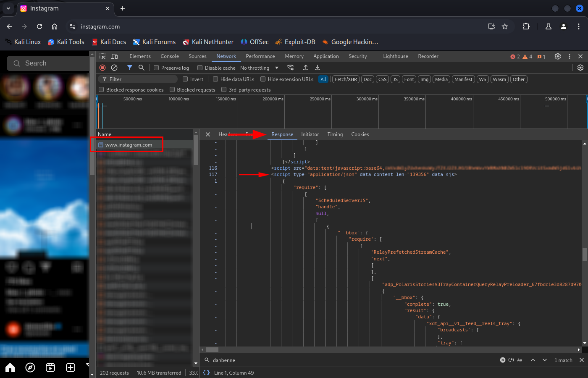Open Instagram Reels icon
Image resolution: width=588 pixels, height=378 pixels.
50,368
